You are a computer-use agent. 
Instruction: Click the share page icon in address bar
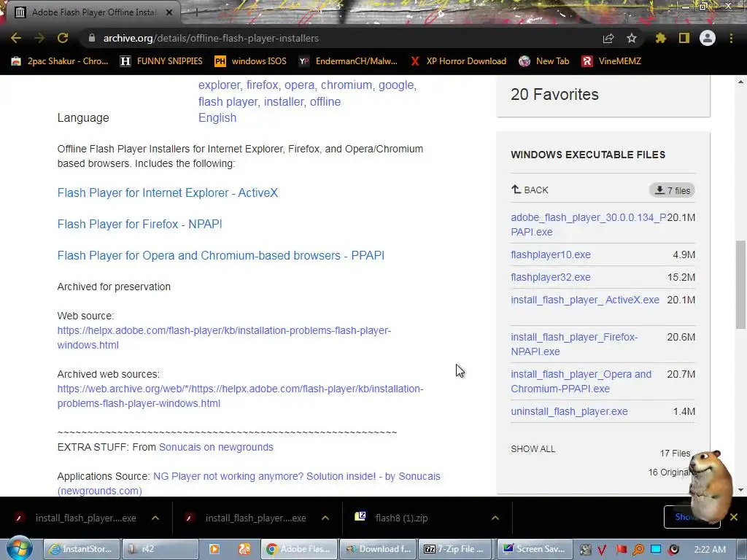point(608,38)
